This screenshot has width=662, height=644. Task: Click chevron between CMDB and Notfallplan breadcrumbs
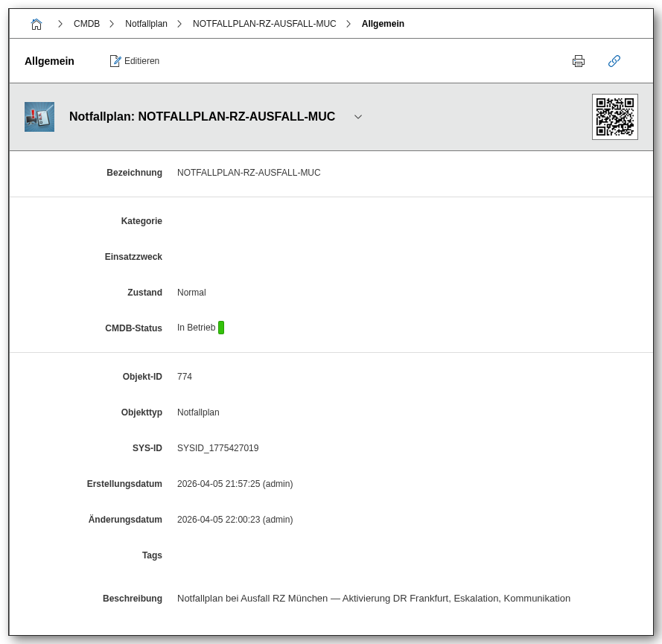(112, 24)
